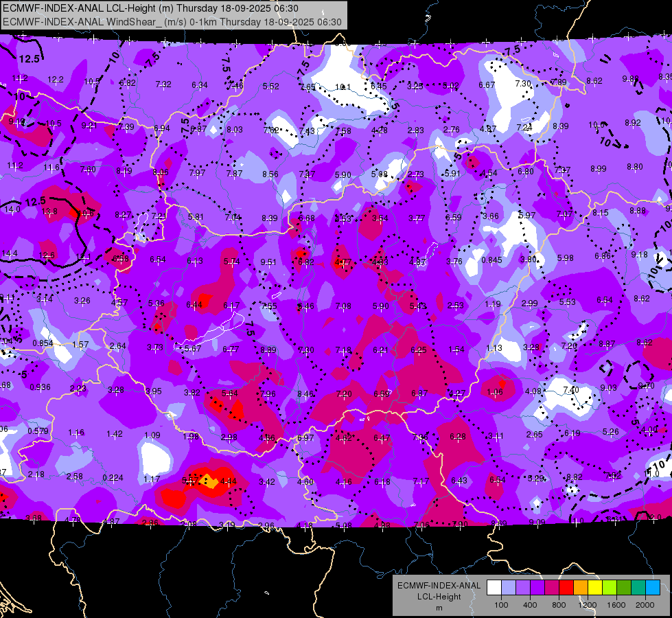Image resolution: width=672 pixels, height=618 pixels.
Task: Click the lime green legend swatch
Action: (610, 588)
